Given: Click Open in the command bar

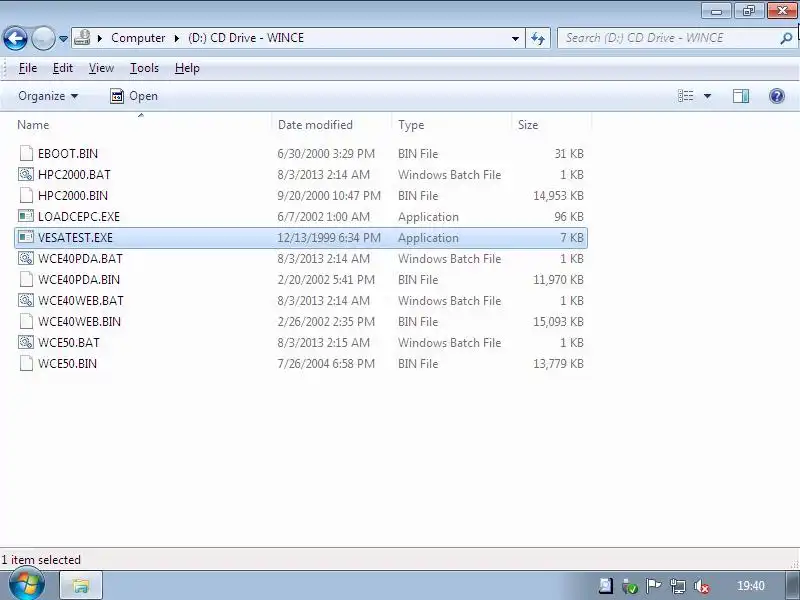Looking at the screenshot, I should coord(134,96).
